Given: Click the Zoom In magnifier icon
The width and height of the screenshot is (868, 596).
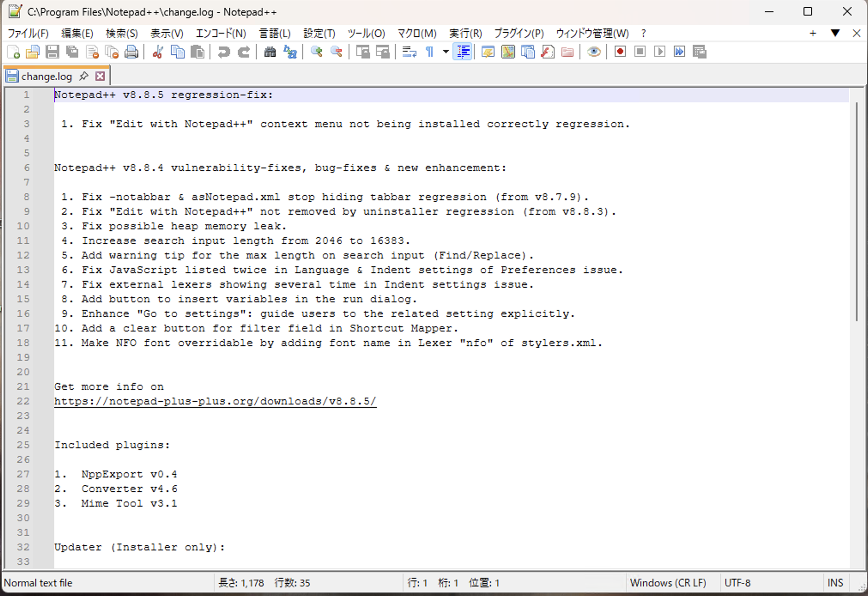Looking at the screenshot, I should click(x=316, y=52).
